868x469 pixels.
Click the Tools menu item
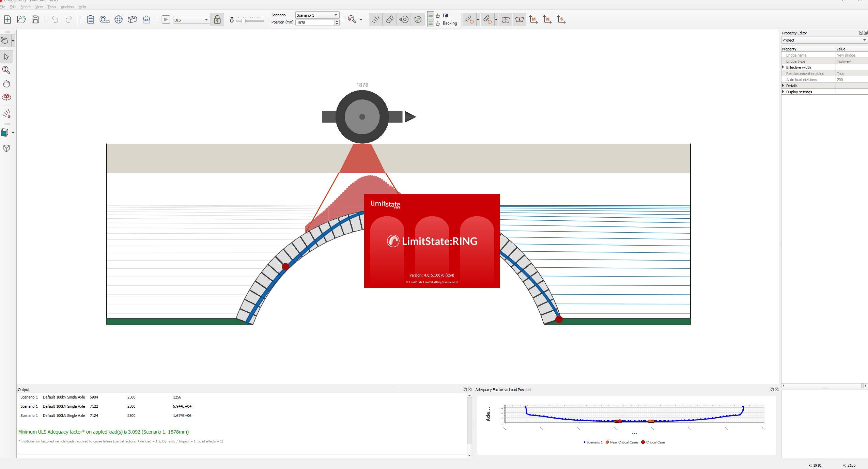point(51,6)
